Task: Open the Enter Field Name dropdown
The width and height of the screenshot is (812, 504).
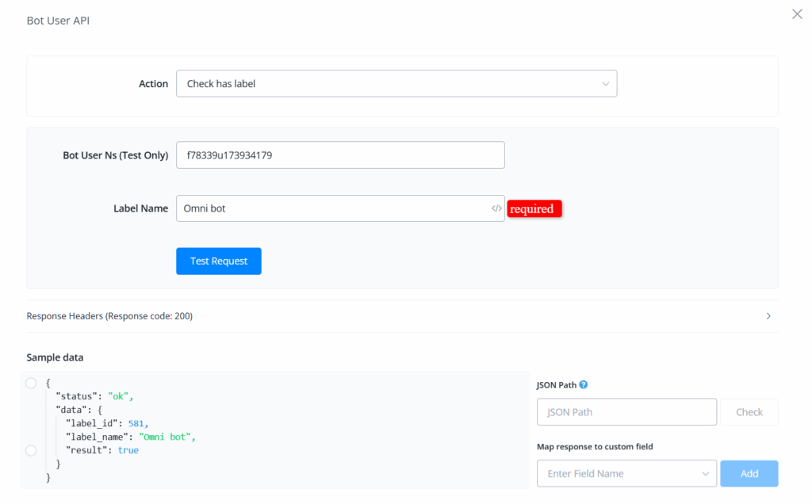Action: point(626,474)
